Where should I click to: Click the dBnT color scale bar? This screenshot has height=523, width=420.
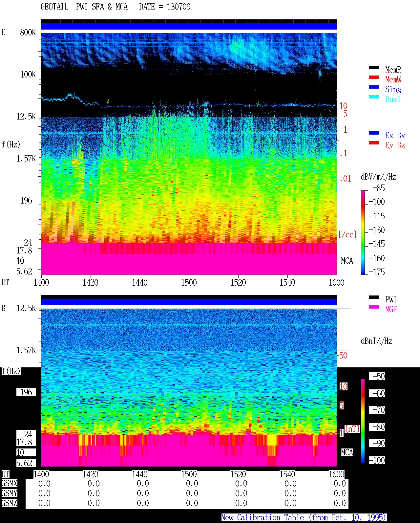coord(363,421)
